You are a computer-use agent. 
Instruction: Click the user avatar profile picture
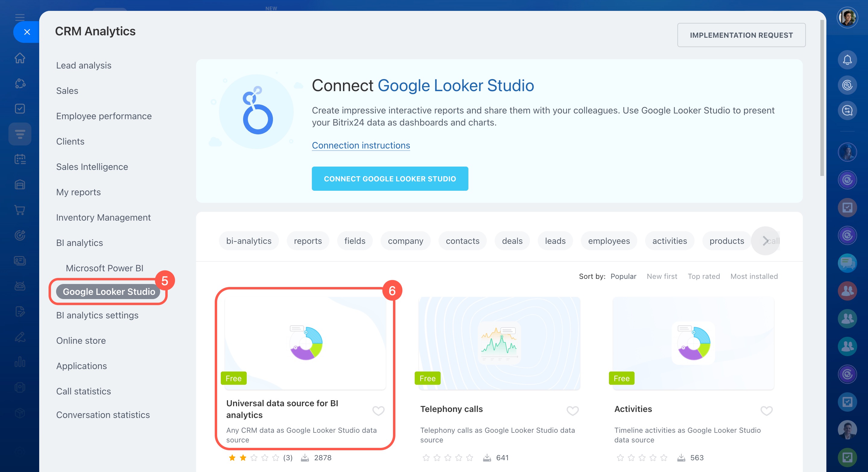click(x=847, y=18)
